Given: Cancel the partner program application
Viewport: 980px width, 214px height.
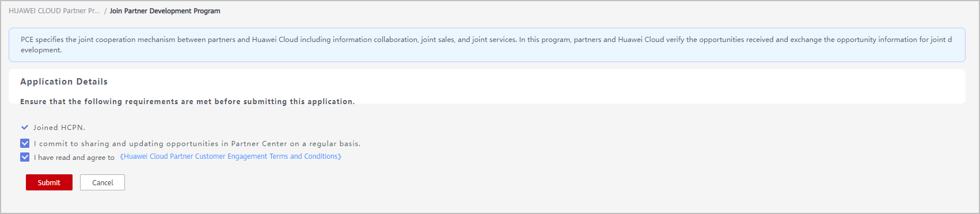Looking at the screenshot, I should click(102, 182).
